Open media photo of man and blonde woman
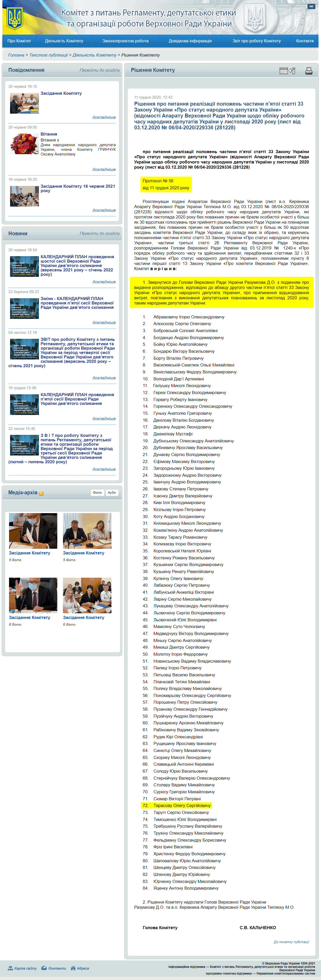 pos(87,531)
